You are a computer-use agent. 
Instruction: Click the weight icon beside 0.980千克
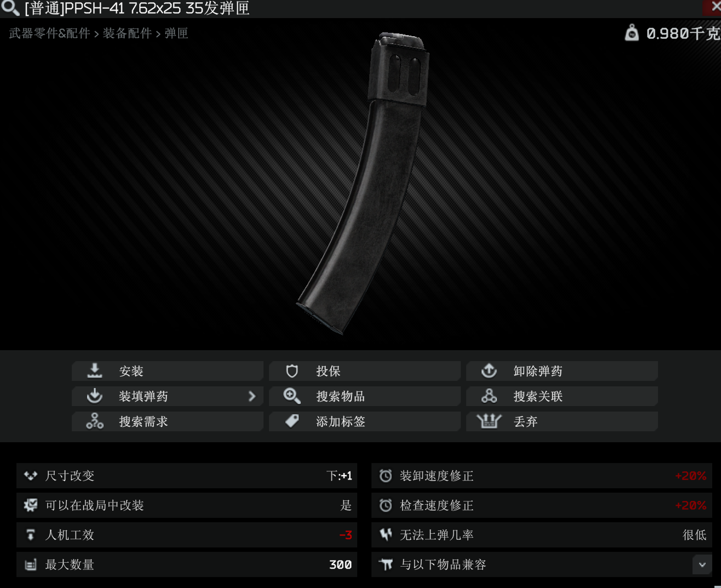tap(632, 33)
